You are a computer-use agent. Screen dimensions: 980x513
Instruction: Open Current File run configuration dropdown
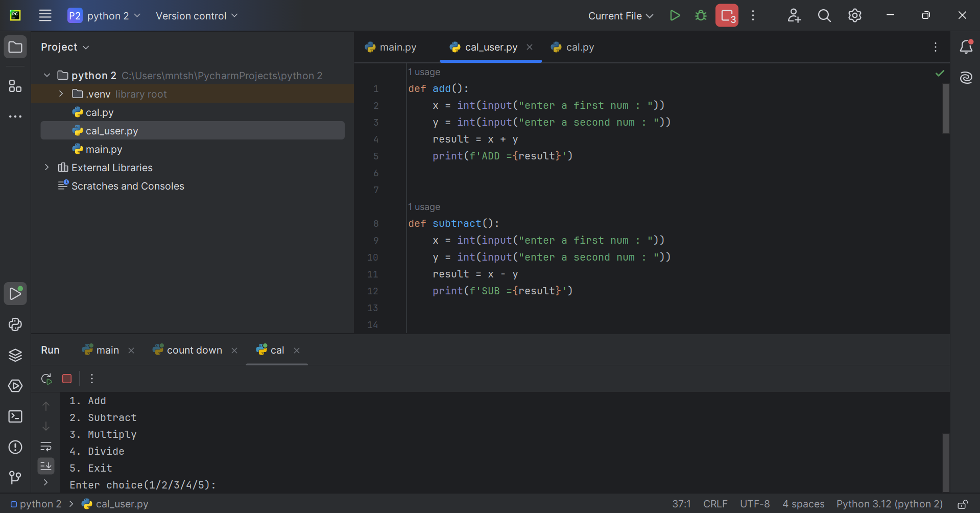(x=620, y=16)
